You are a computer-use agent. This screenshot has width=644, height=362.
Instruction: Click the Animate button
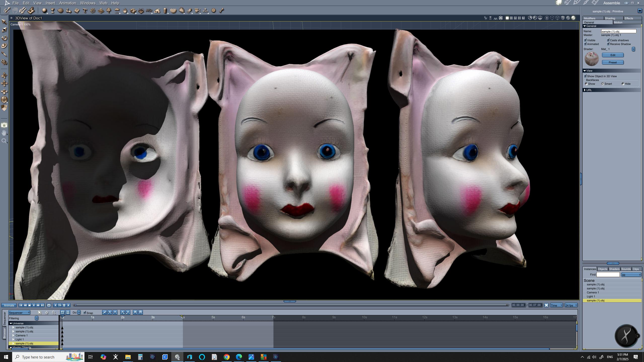9,305
